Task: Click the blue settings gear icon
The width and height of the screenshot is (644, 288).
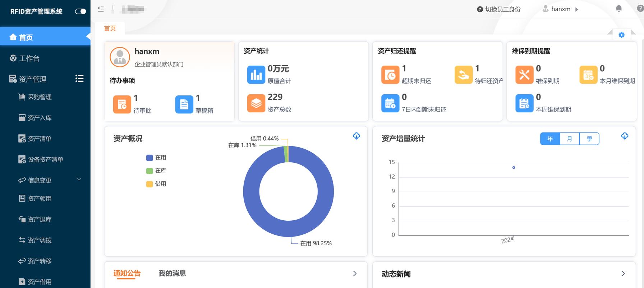Action: pyautogui.click(x=621, y=35)
